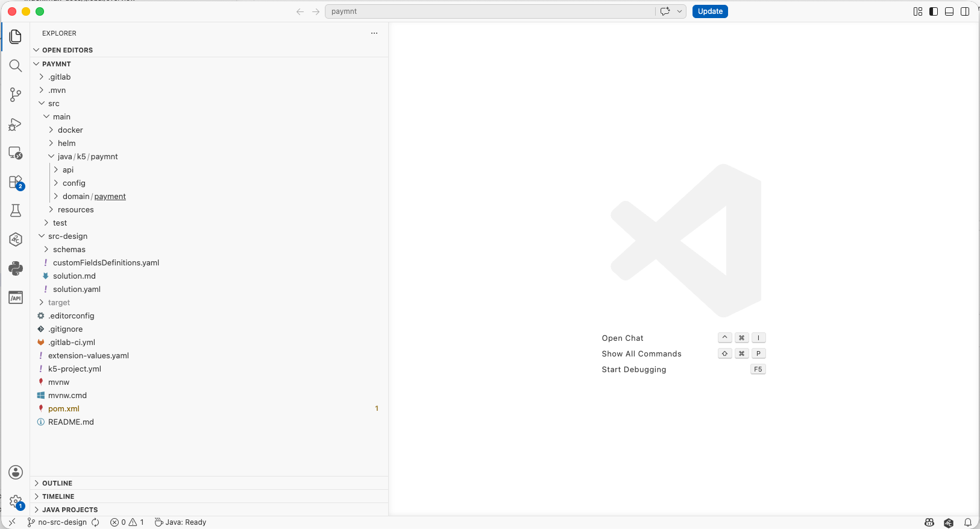
Task: Click the Update button
Action: click(710, 11)
